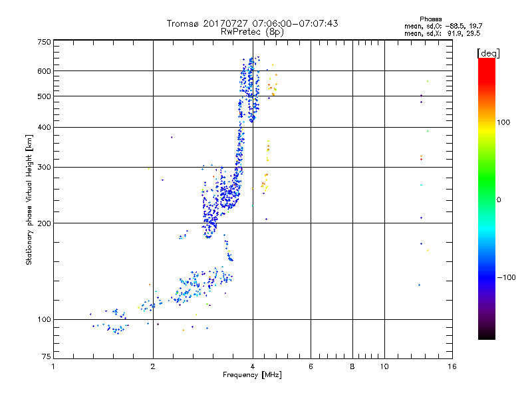The width and height of the screenshot is (532, 399).
Task: Click the y-axis label 'Stationary phase Virtual Height [km]'
Action: click(29, 199)
